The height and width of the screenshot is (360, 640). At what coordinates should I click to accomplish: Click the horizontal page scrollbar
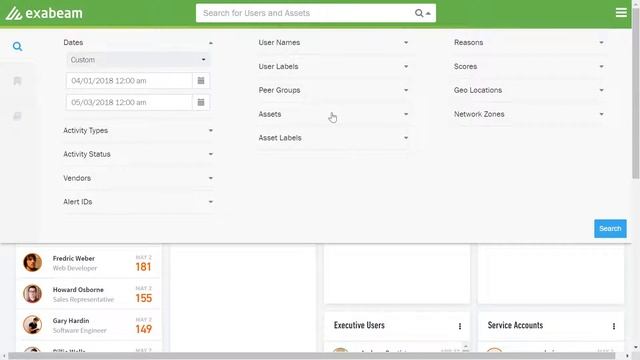tap(312, 356)
